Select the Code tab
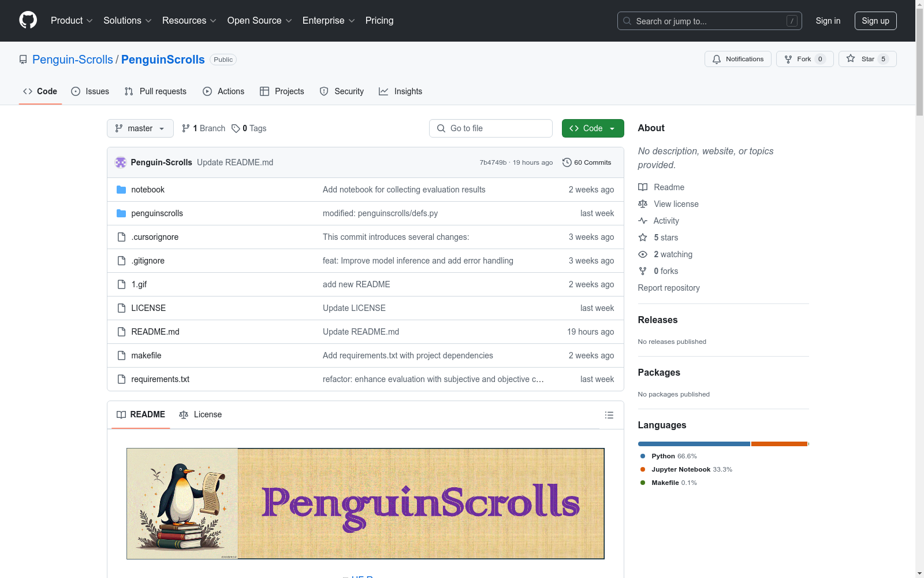 pos(40,91)
